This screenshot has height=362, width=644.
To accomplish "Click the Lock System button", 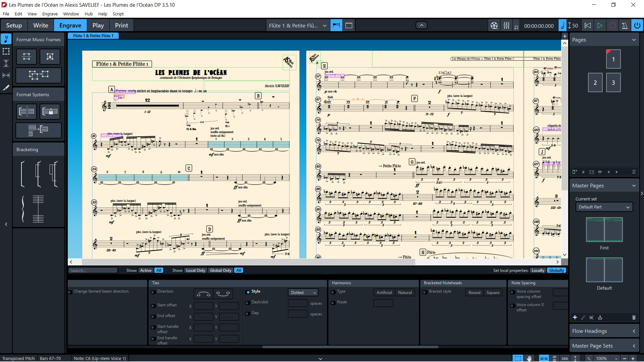I will (x=50, y=111).
